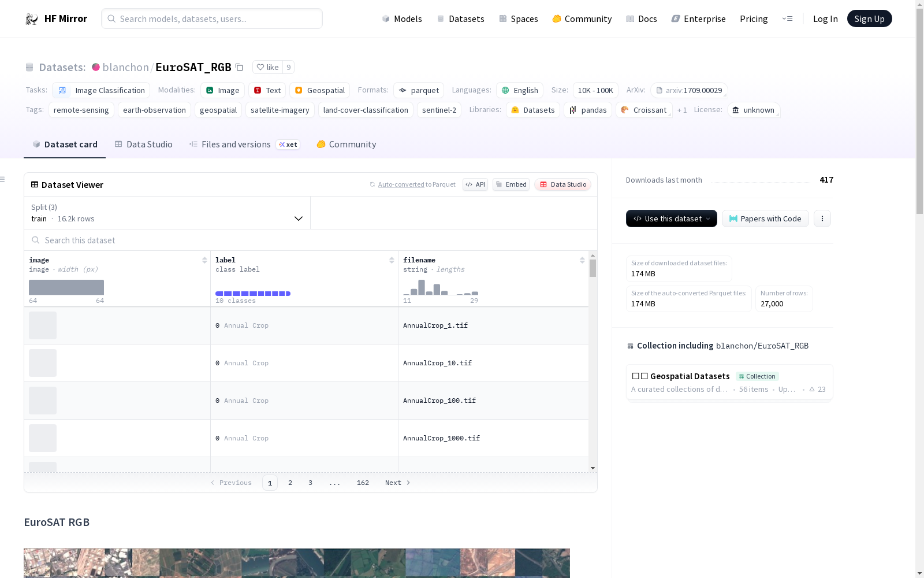Go to Spaces in the top navigation
This screenshot has height=578, width=924.
(x=519, y=18)
